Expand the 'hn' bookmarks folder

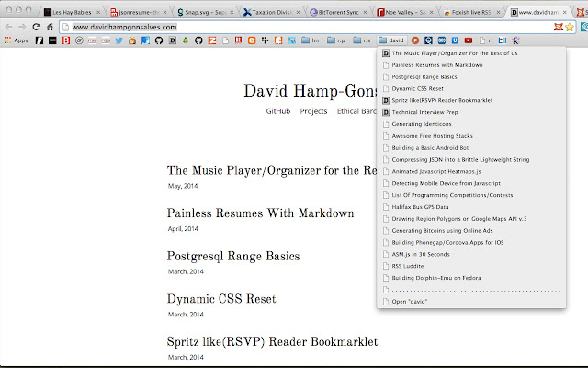tap(314, 41)
